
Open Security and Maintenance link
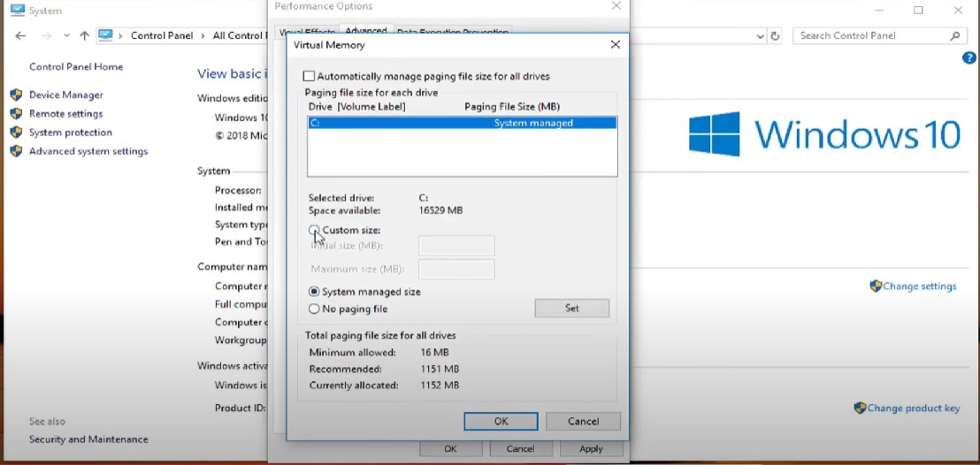[88, 439]
